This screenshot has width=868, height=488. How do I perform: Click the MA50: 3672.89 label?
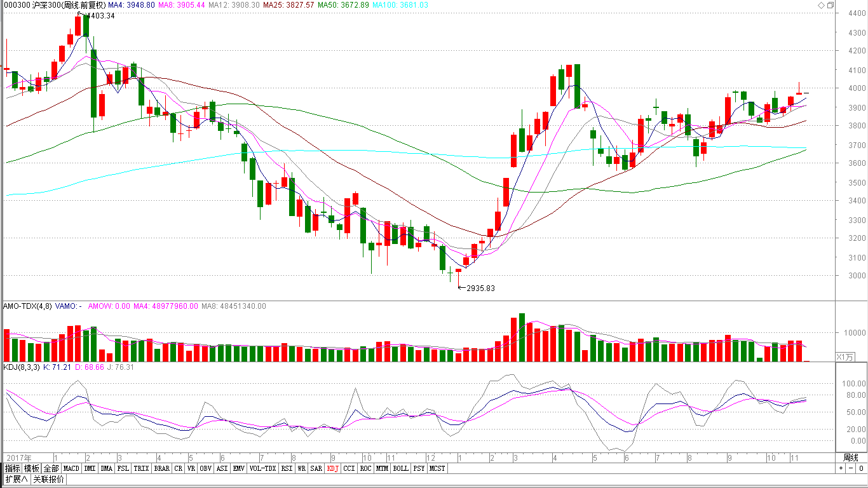point(342,5)
